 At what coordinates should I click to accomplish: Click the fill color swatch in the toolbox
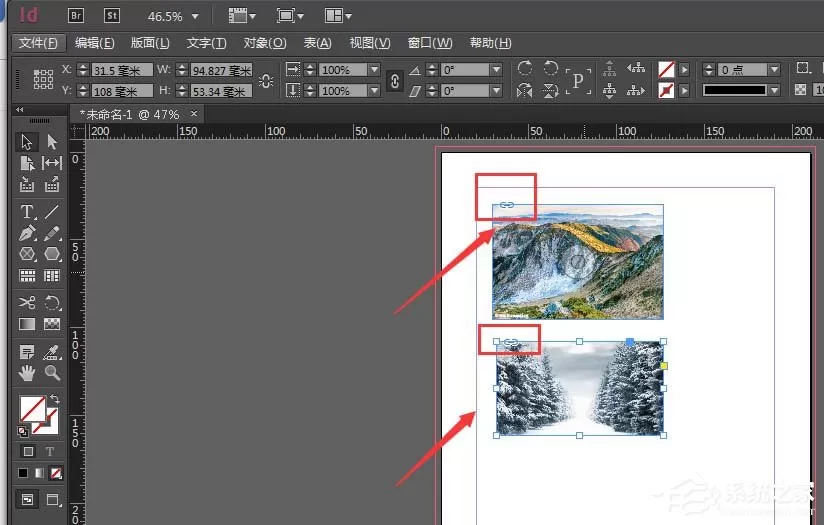(32, 408)
